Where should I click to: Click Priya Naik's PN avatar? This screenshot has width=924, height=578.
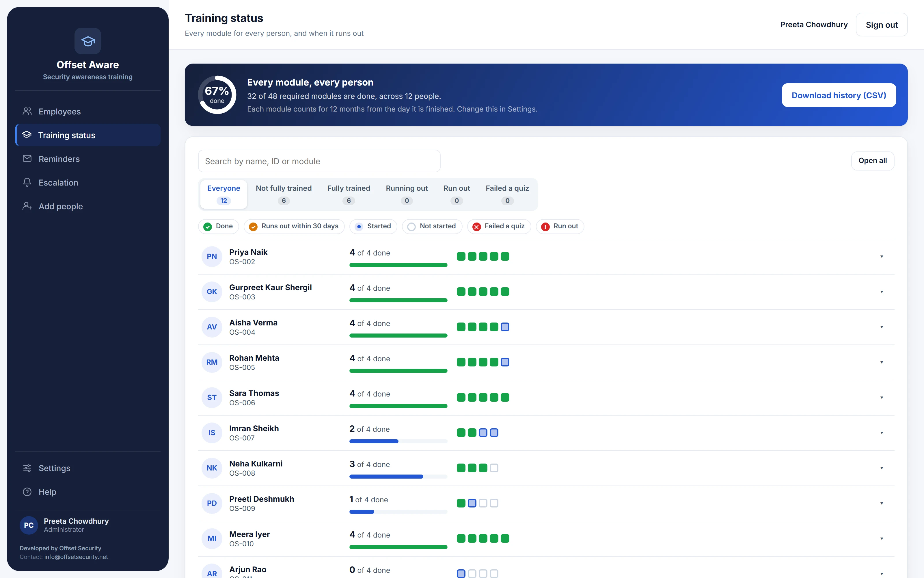(212, 257)
